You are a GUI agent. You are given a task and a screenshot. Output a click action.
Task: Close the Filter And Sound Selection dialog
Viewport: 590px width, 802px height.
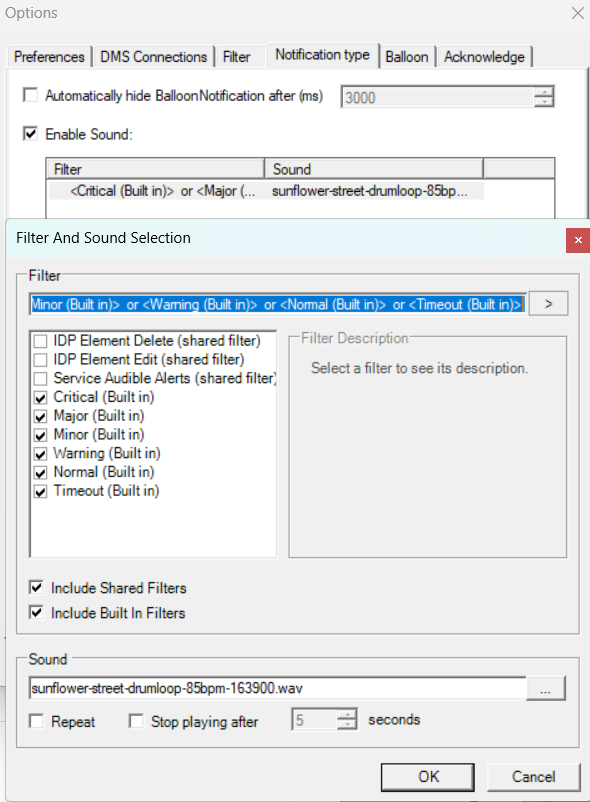coord(578,240)
